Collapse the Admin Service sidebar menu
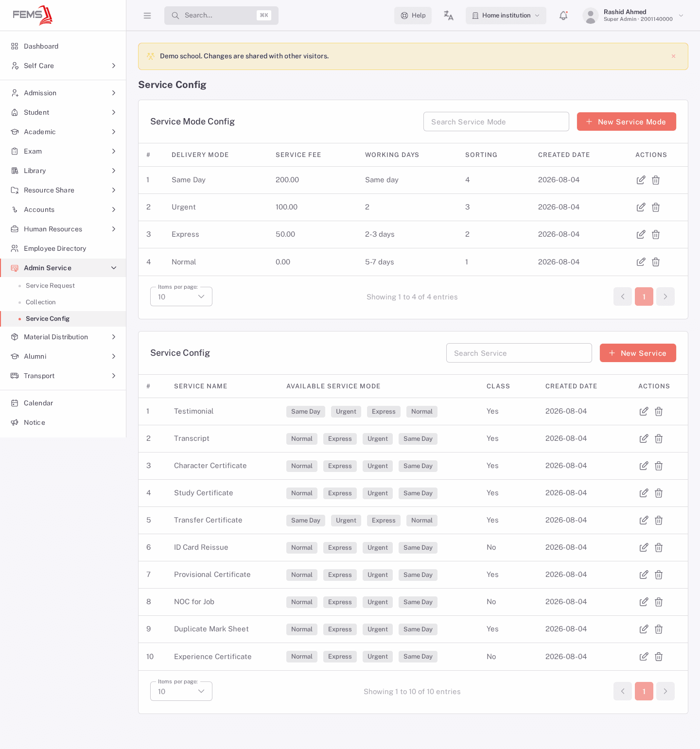Screen dimensions: 700x749 [x=63, y=268]
